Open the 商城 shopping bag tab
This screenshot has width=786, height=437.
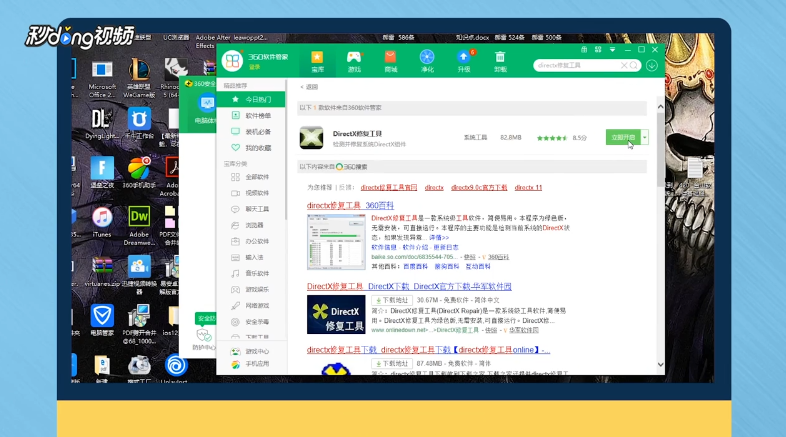coord(390,62)
